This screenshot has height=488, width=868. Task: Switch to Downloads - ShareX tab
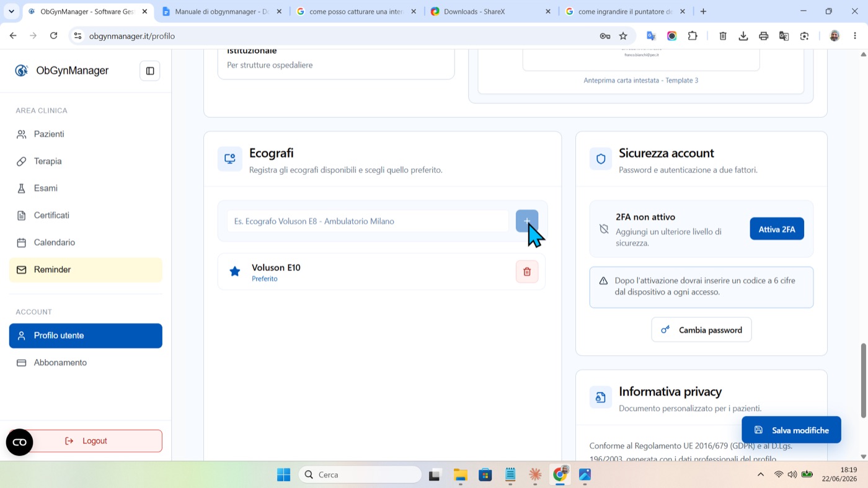[x=491, y=11]
